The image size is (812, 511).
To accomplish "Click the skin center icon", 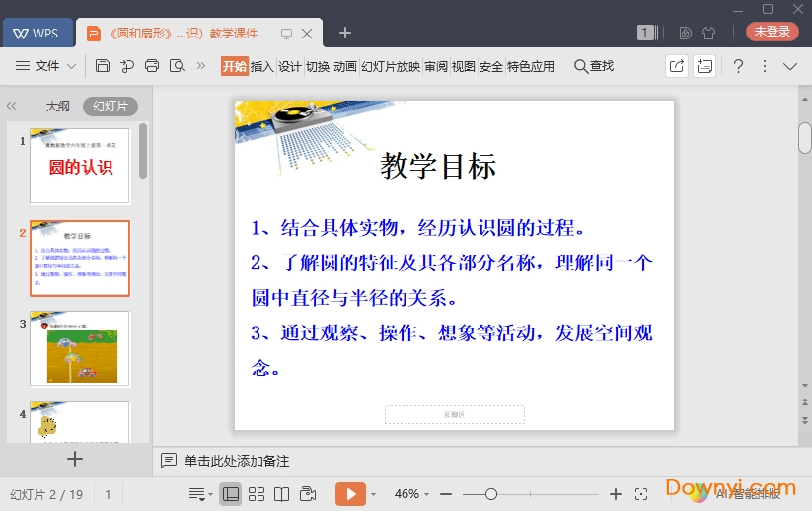I will 685,34.
